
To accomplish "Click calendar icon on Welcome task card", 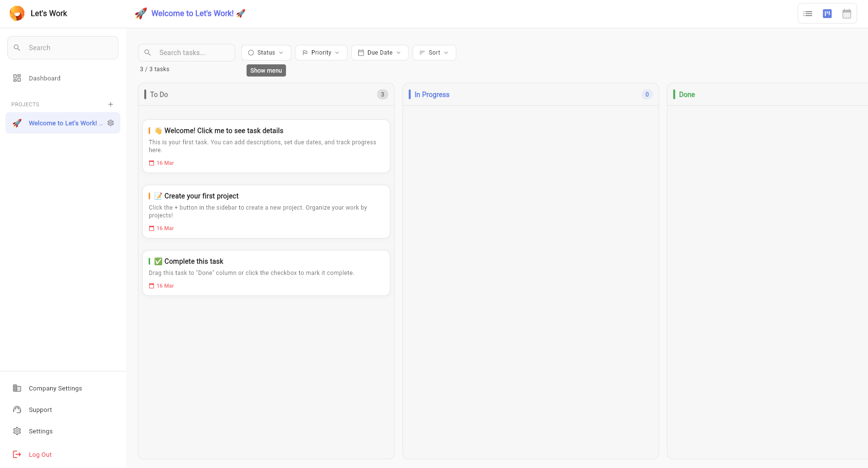I will coord(152,163).
